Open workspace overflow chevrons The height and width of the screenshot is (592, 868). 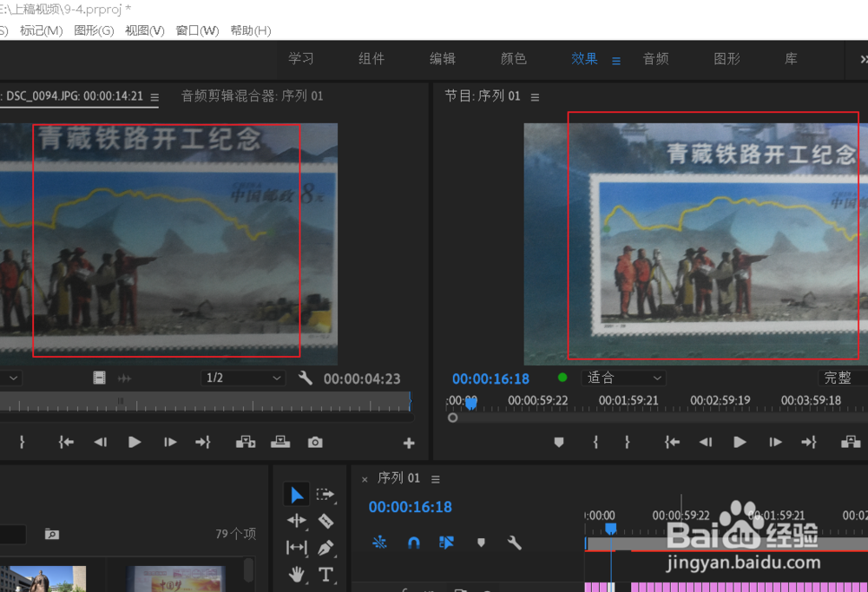863,59
